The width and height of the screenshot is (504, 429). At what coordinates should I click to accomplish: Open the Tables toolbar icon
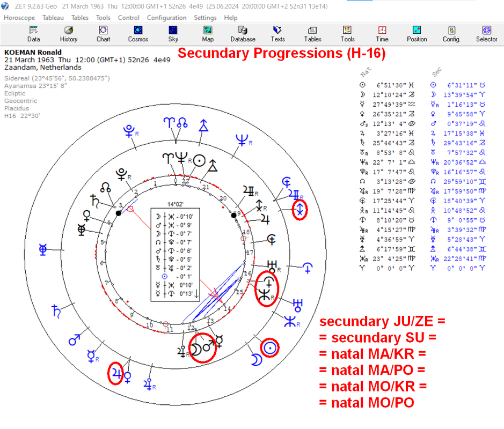point(312,34)
